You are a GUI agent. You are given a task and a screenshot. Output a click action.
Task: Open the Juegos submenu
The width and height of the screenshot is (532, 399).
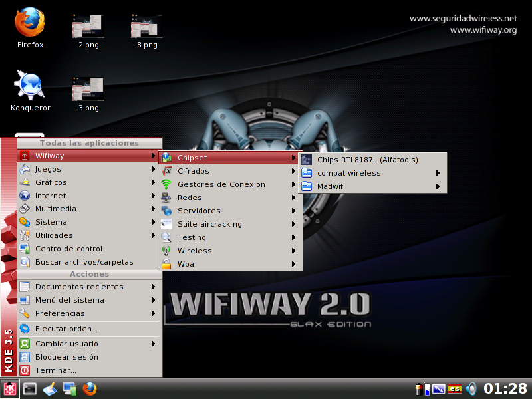[88, 169]
